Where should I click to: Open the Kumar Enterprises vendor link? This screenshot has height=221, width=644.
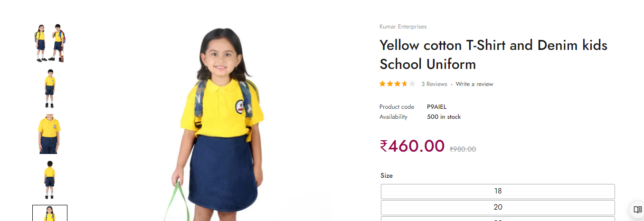point(403,27)
